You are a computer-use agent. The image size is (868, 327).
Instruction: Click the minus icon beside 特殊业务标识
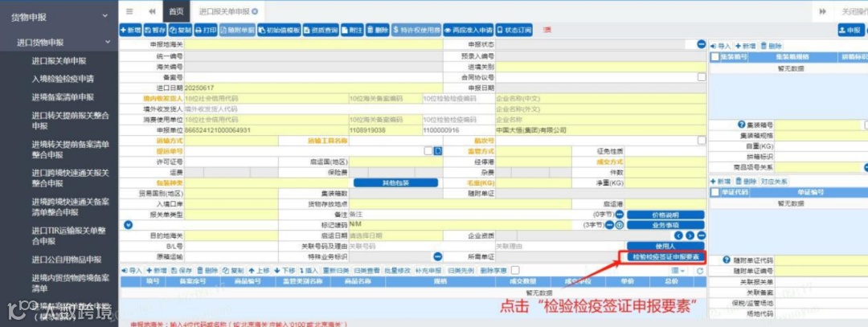click(x=438, y=256)
